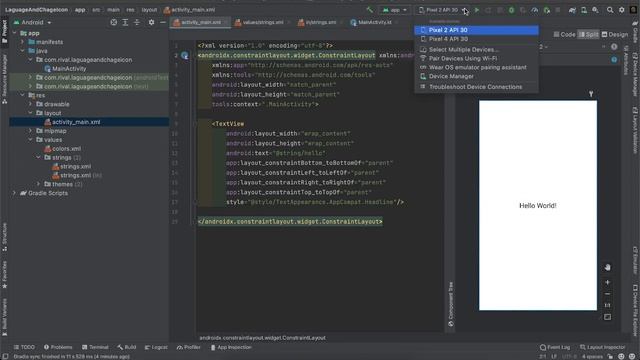Viewport: 640px width, 360px height.
Task: Click the Attach Debugger to Android Process icon
Action: 547,10
